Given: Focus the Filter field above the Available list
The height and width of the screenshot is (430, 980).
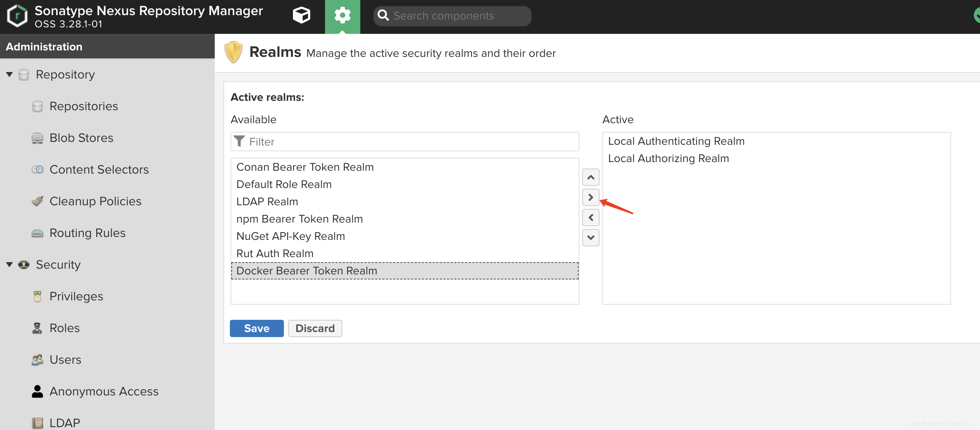Looking at the screenshot, I should [x=404, y=142].
